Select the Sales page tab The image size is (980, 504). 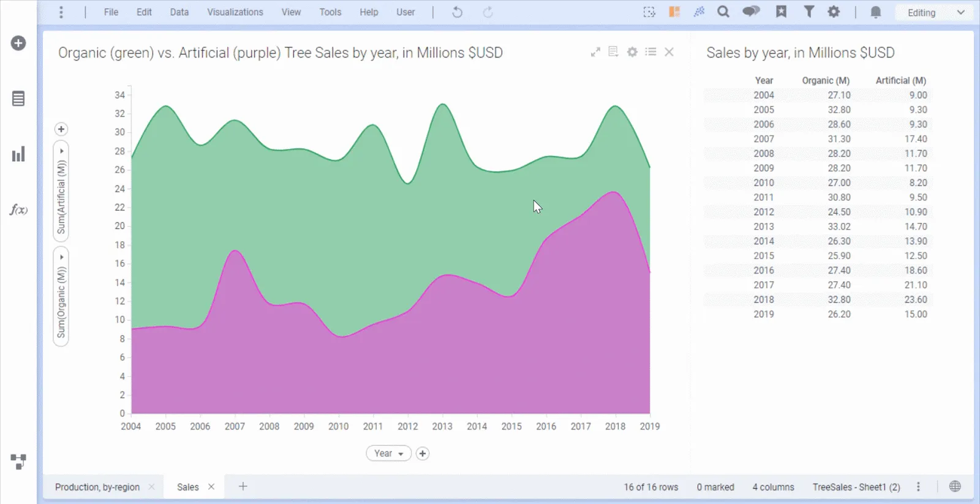188,487
